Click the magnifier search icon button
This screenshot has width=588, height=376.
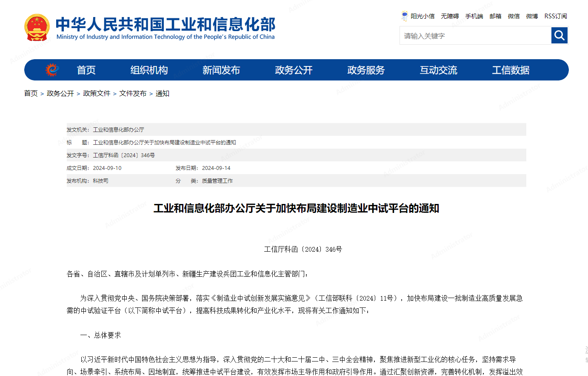click(x=559, y=35)
